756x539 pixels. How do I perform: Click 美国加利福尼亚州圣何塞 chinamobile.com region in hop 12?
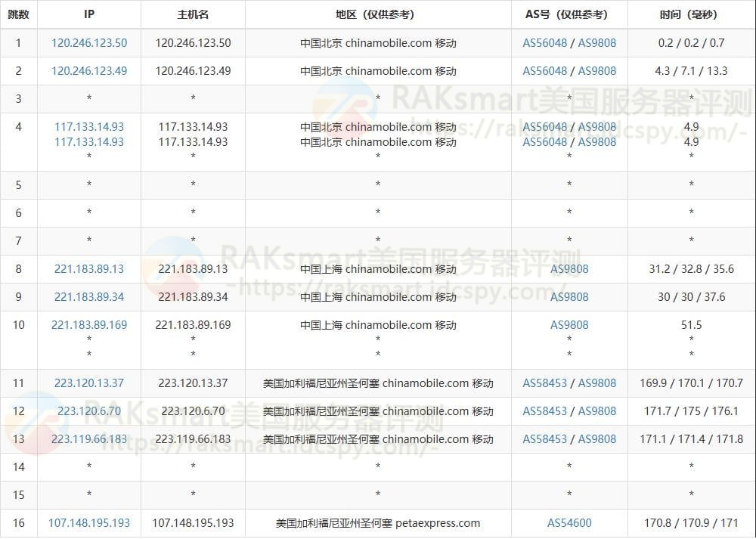tap(378, 411)
